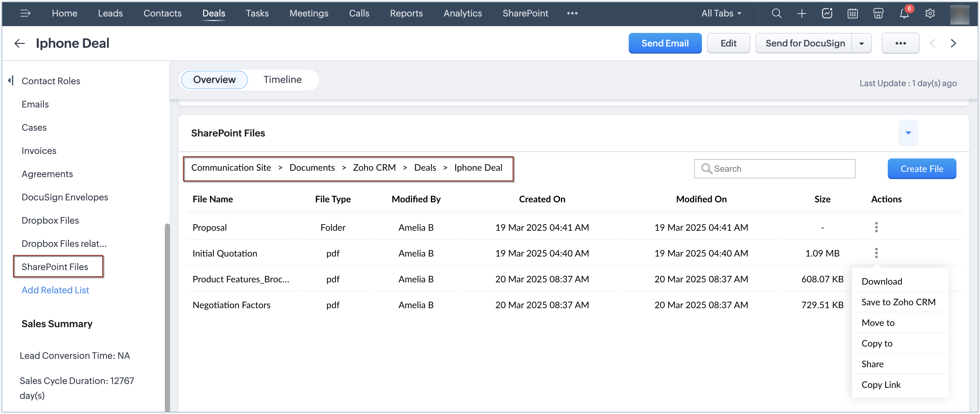
Task: Click the Add Related List link
Action: coord(55,290)
